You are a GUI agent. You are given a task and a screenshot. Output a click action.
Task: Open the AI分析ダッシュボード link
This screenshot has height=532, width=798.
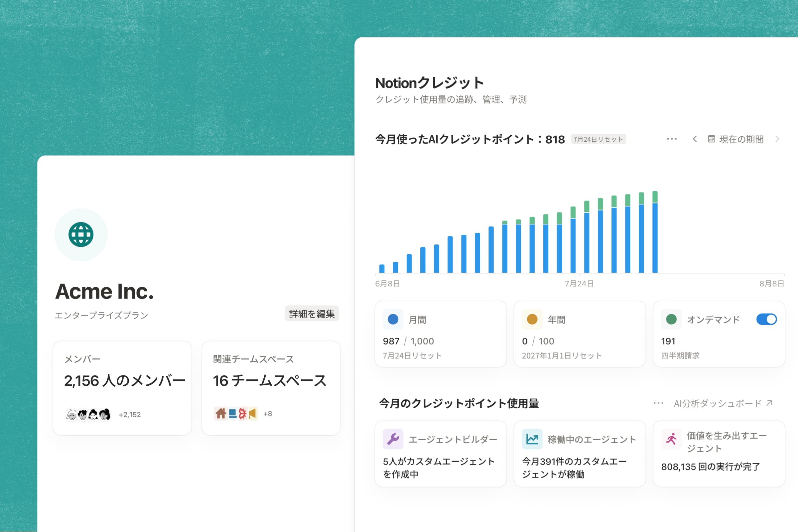click(x=723, y=403)
